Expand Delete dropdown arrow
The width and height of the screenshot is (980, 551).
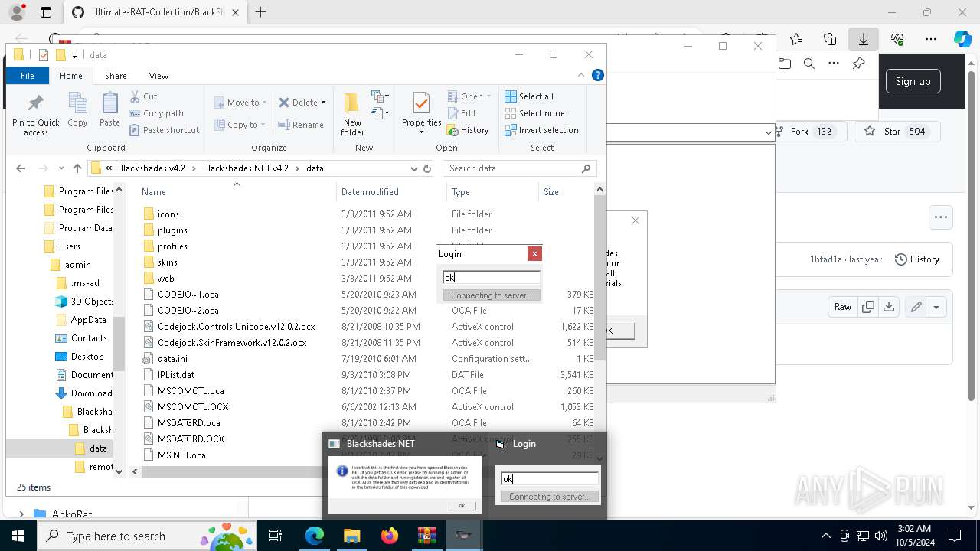323,103
